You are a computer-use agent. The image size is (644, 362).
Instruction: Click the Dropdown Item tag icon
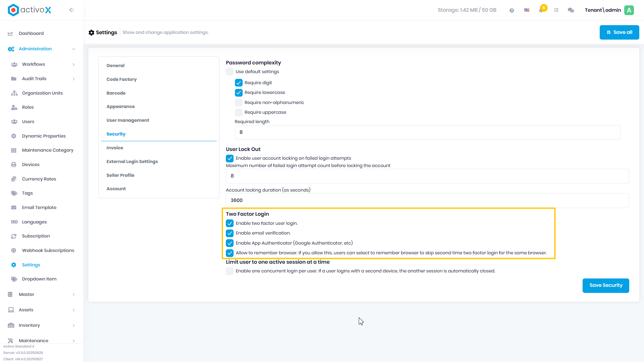click(x=14, y=279)
